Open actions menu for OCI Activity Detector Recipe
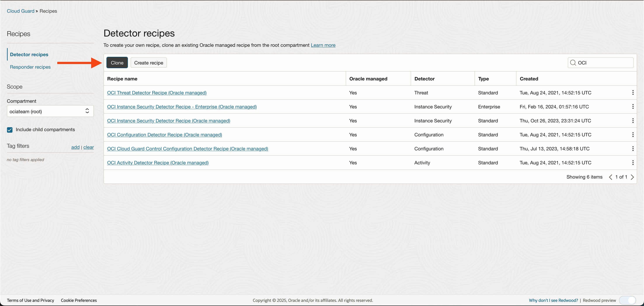 [x=633, y=163]
